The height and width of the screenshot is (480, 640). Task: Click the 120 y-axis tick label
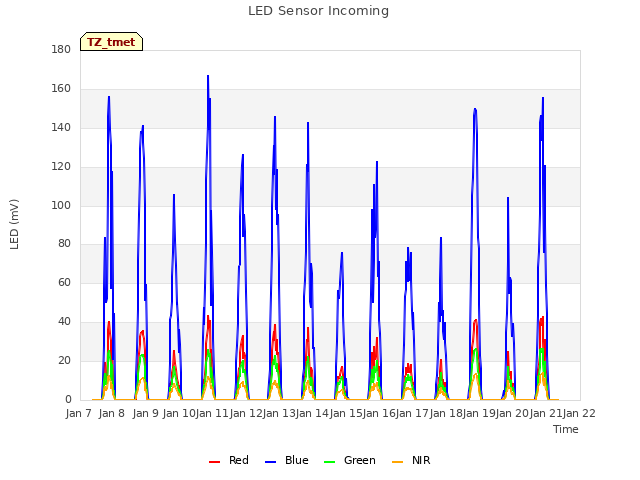(61, 167)
